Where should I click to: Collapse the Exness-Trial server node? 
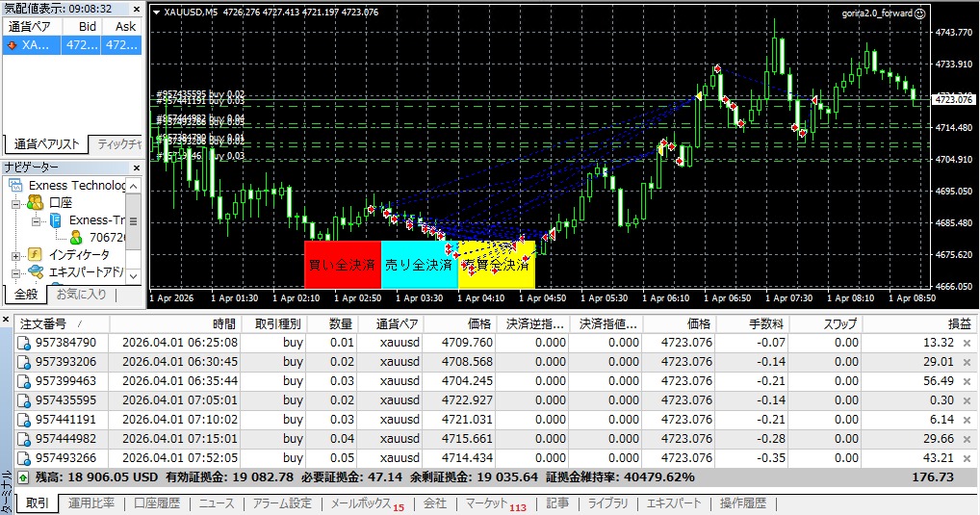(36, 221)
